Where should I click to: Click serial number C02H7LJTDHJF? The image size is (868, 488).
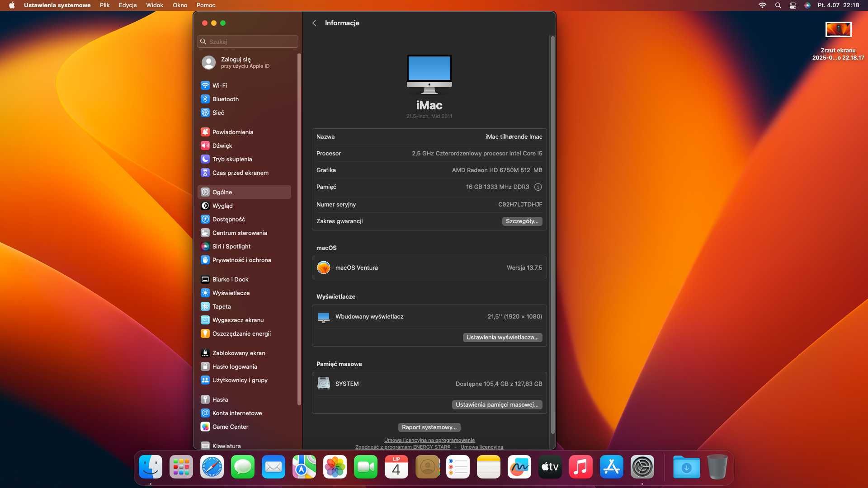tap(520, 205)
